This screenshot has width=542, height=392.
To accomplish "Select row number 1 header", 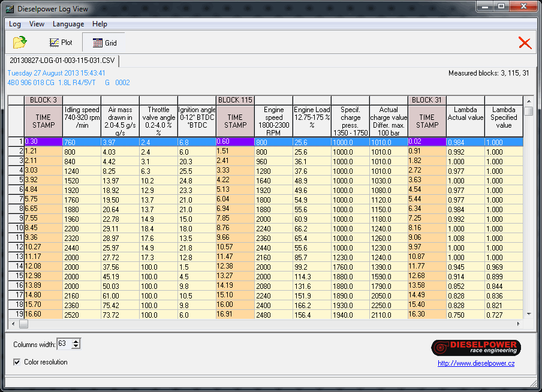I will point(16,141).
